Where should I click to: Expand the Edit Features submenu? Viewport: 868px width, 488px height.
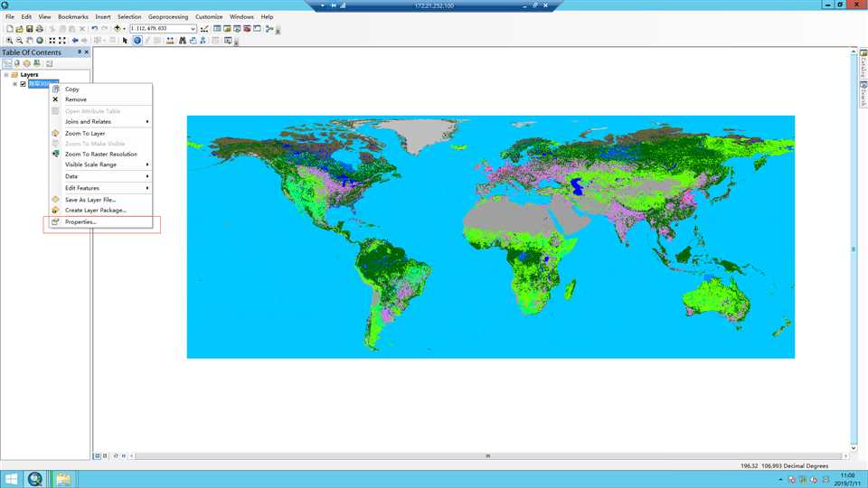click(100, 188)
